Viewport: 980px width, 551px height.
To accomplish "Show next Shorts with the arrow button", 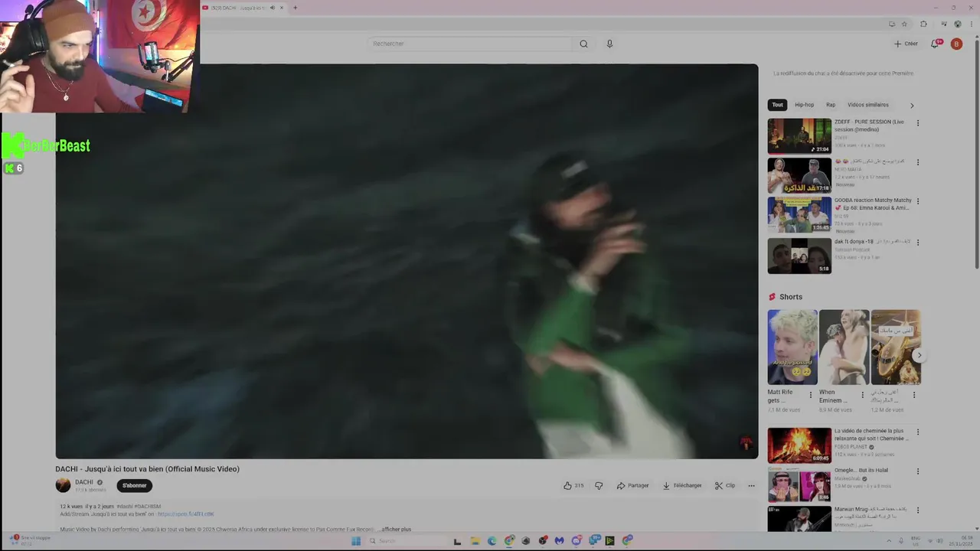I will point(919,355).
